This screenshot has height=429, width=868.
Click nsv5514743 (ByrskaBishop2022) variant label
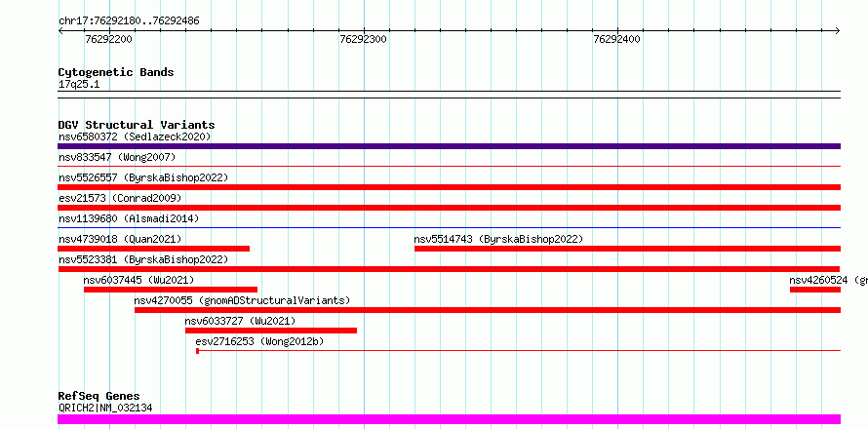(498, 239)
